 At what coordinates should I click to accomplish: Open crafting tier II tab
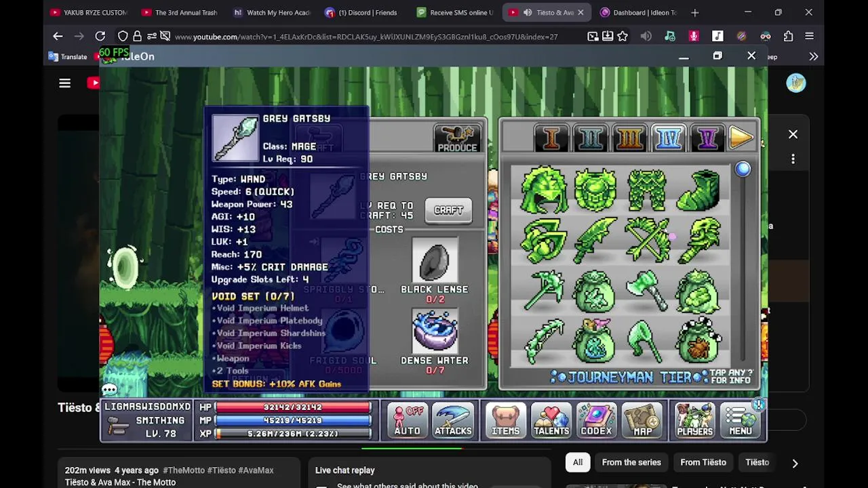[x=590, y=138]
